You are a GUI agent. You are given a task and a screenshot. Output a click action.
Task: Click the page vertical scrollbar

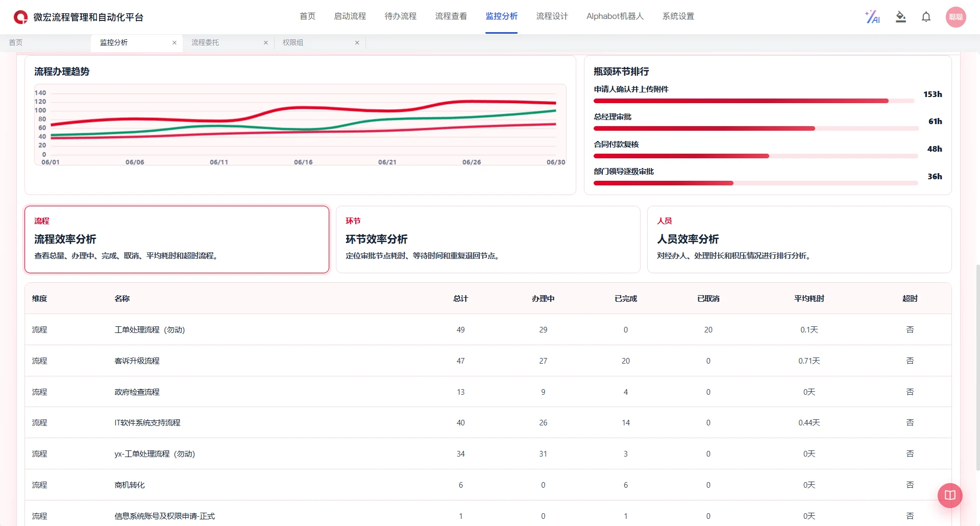[977, 367]
